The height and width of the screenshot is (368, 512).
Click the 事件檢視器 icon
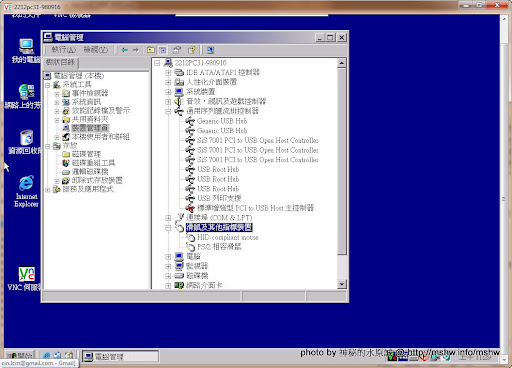coord(66,93)
